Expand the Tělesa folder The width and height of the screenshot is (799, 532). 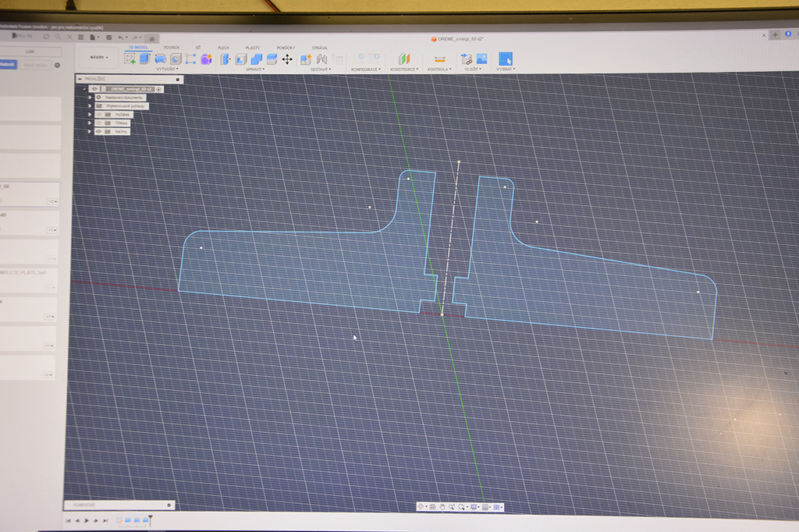90,122
